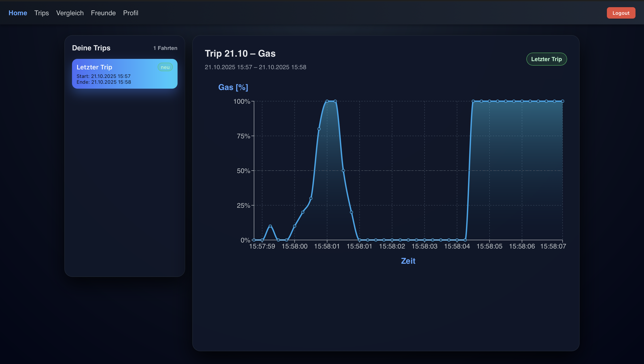Open the Home navigation link
The height and width of the screenshot is (364, 644).
[18, 13]
